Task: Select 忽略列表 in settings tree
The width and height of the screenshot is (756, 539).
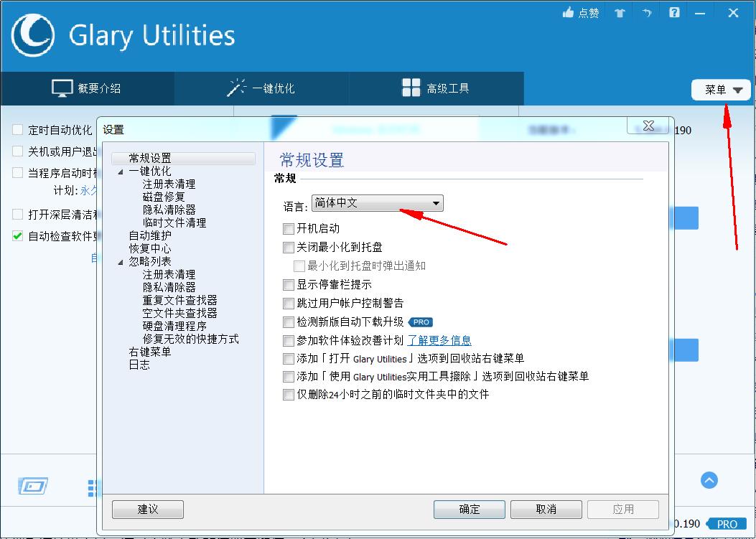Action: [x=150, y=261]
